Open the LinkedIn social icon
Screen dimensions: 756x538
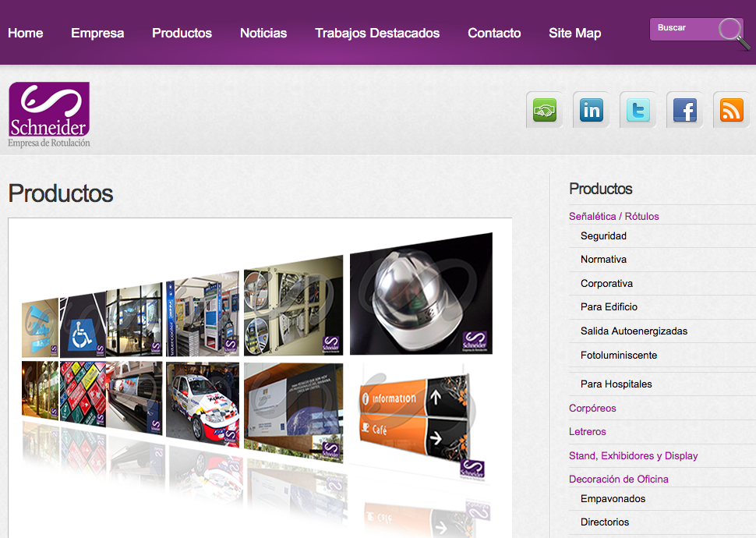591,110
